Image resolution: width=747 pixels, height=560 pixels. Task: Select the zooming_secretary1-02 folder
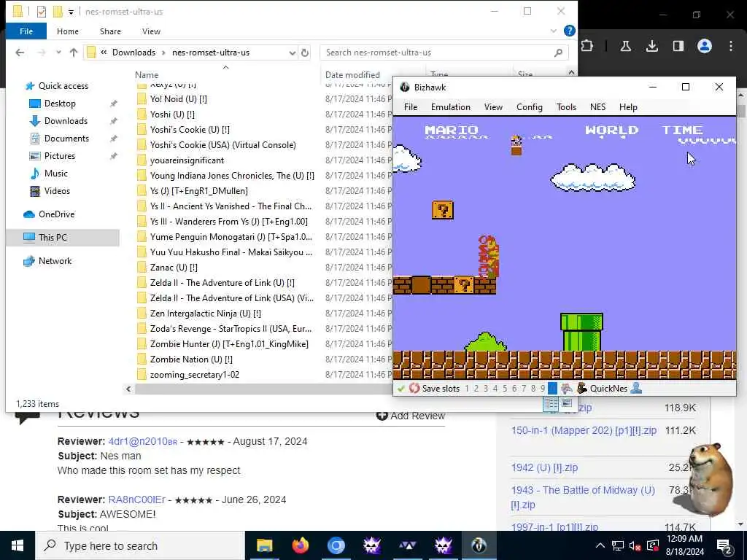[194, 375]
